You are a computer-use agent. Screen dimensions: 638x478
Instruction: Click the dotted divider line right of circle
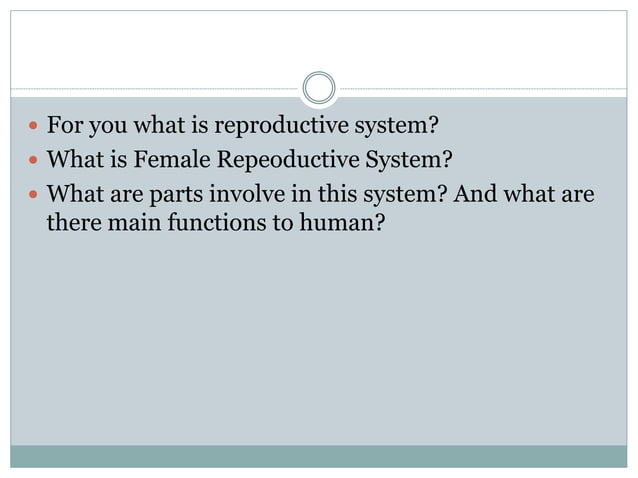click(482, 88)
